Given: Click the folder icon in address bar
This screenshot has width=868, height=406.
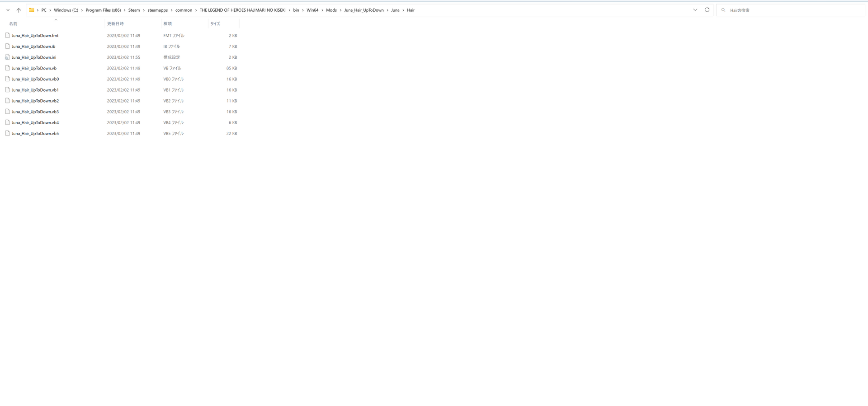Looking at the screenshot, I should tap(32, 10).
